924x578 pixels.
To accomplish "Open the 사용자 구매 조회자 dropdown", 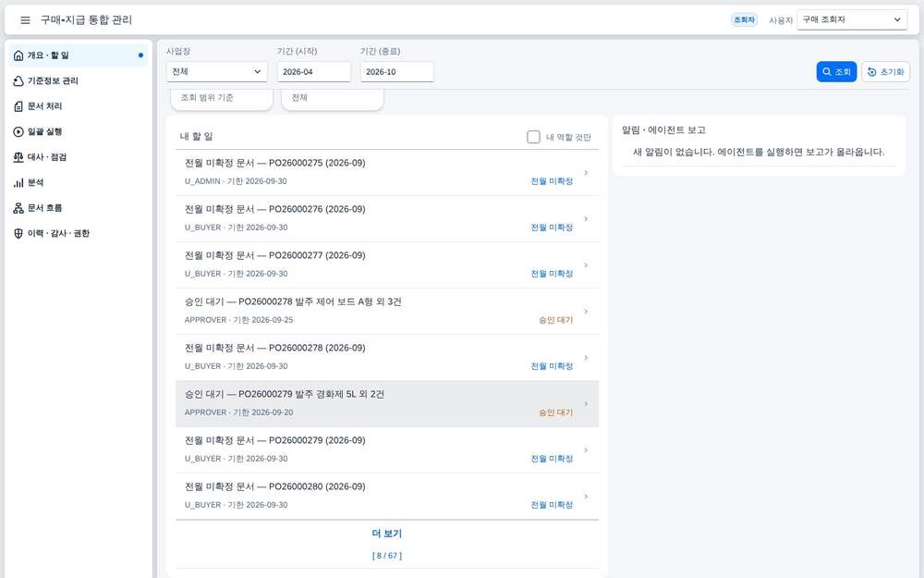I will (852, 19).
